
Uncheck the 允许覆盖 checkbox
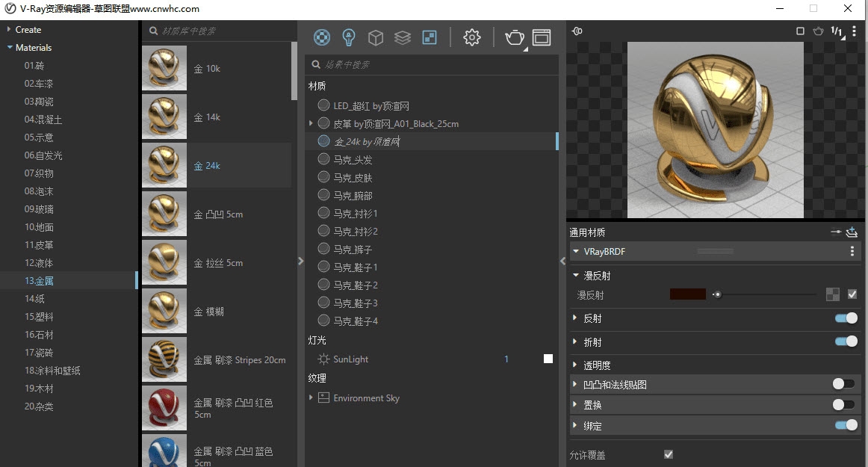point(669,454)
